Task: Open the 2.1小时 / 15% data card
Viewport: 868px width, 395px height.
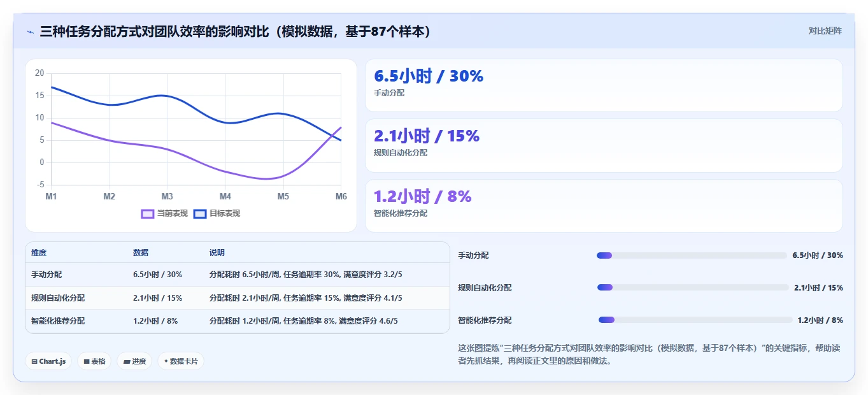Action: 604,145
